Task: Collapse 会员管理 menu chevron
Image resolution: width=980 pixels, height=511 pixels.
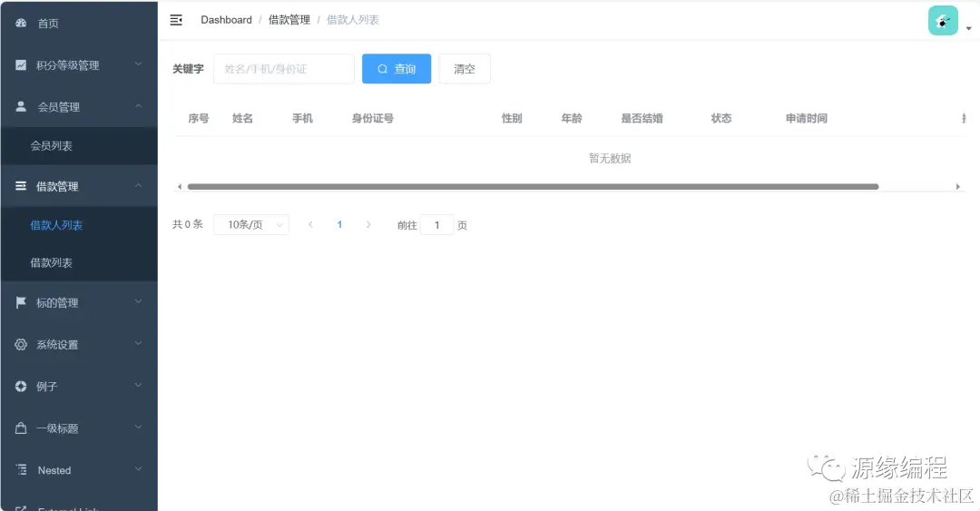Action: pos(138,105)
